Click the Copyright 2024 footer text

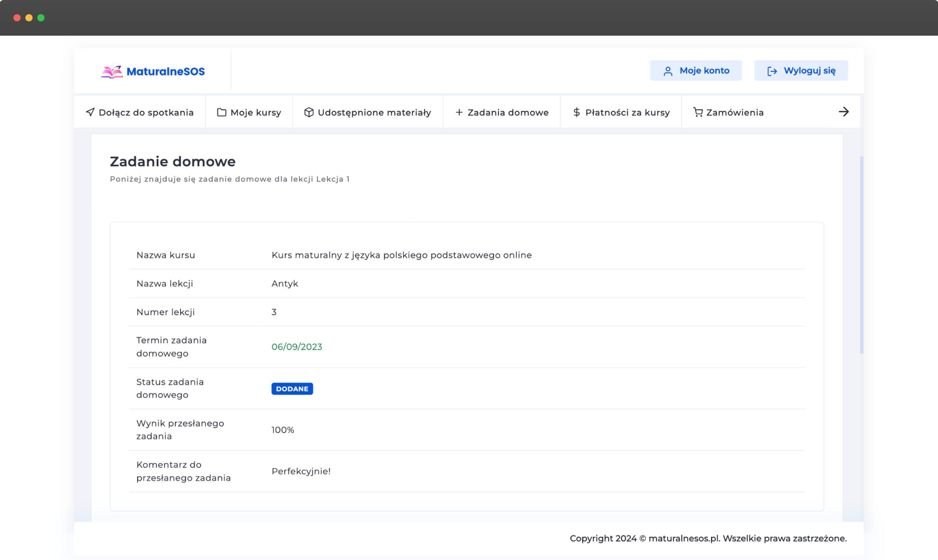[x=708, y=538]
